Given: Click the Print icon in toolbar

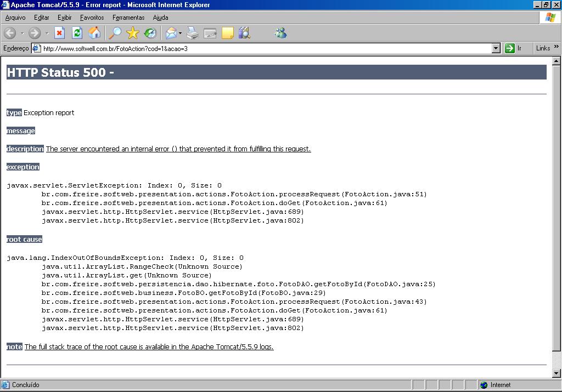Looking at the screenshot, I should [192, 33].
